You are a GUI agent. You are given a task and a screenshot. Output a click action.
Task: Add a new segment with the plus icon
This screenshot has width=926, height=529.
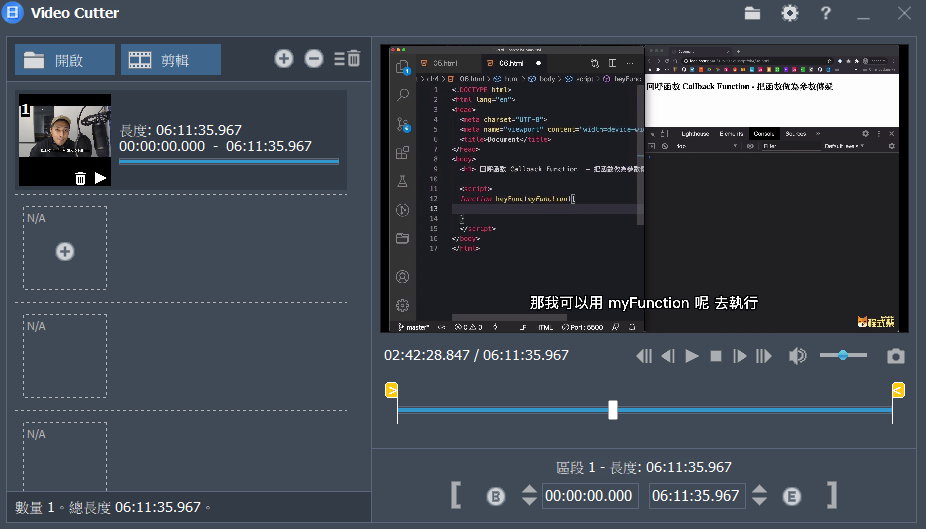284,59
